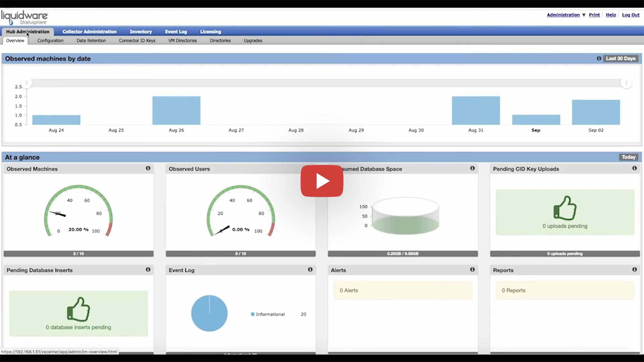Click Informational legend color square

point(253,314)
